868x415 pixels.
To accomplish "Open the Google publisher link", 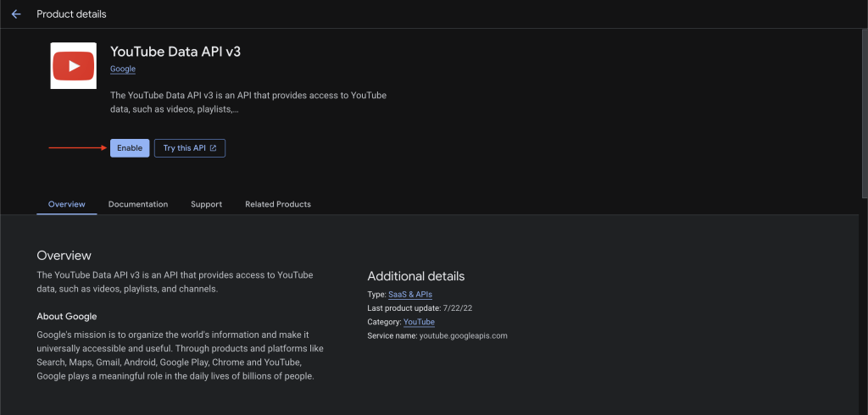I will click(123, 69).
